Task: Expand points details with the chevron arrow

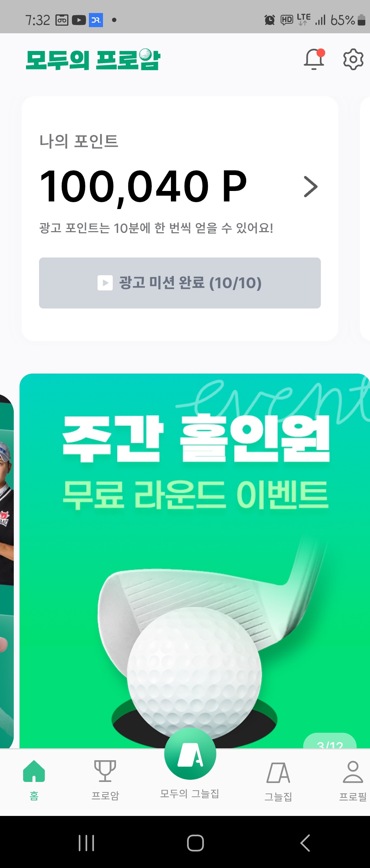Action: pyautogui.click(x=310, y=187)
